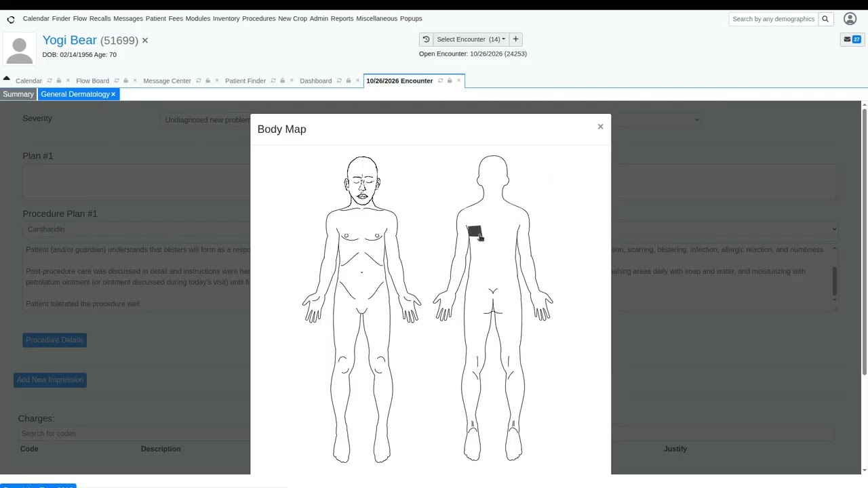Toggle lock on the Message Center tab

[x=208, y=81]
